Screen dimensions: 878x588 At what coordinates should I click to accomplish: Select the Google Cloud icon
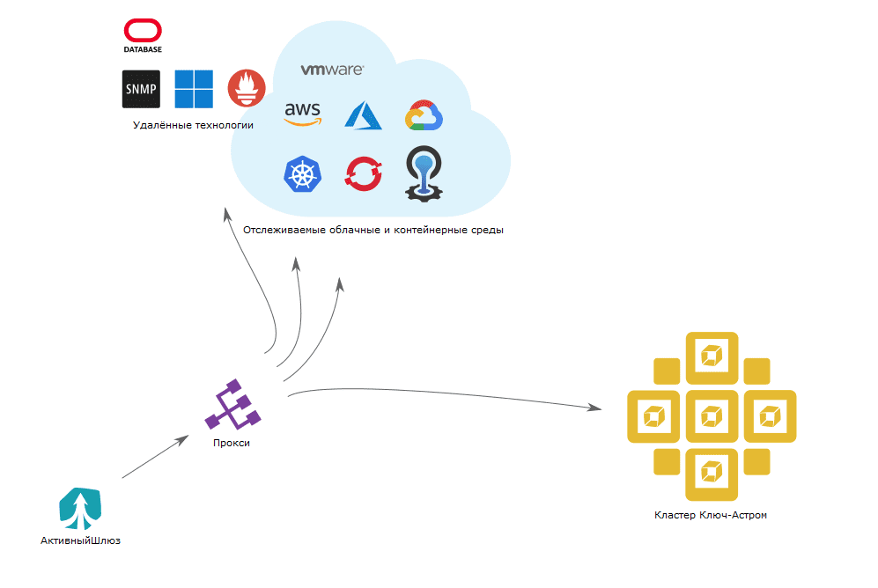click(x=422, y=116)
